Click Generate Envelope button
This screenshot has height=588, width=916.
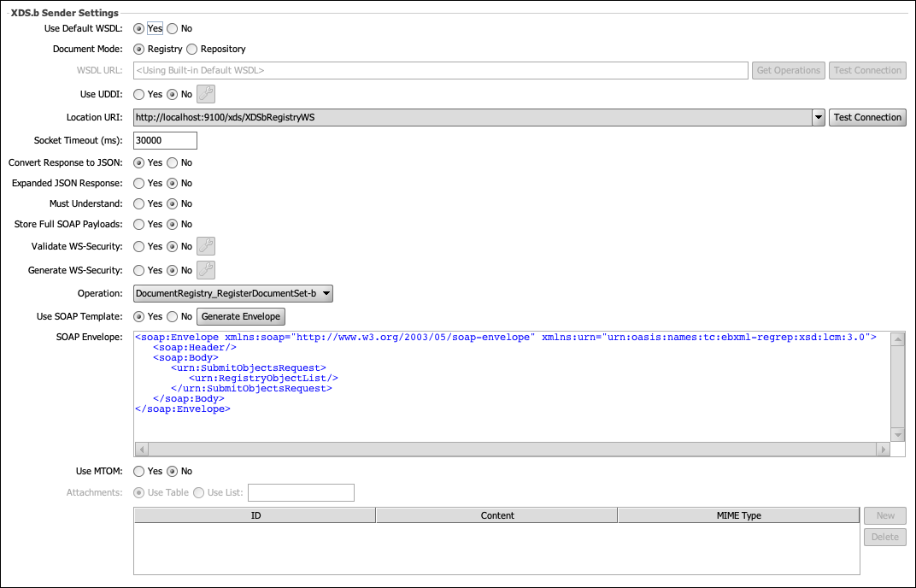click(x=241, y=316)
